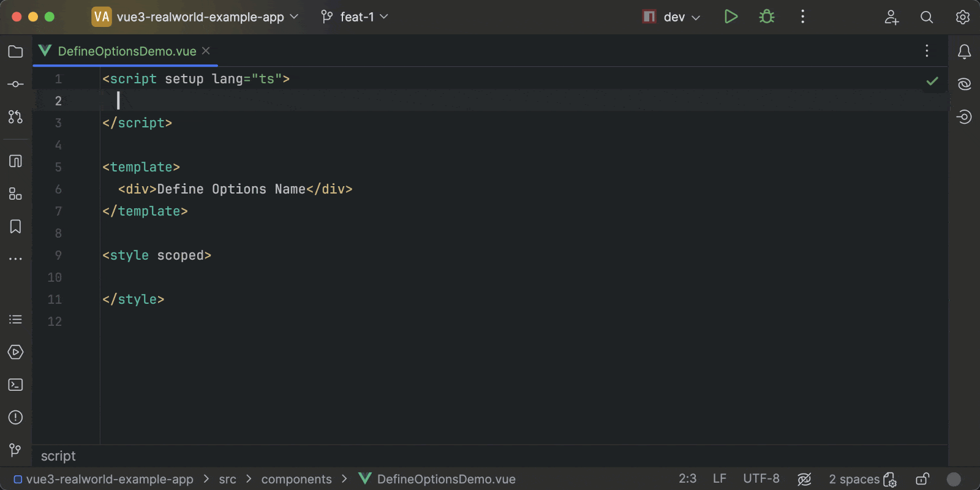980x490 pixels.
Task: Open the feat-1 branch dropdown
Action: point(355,17)
